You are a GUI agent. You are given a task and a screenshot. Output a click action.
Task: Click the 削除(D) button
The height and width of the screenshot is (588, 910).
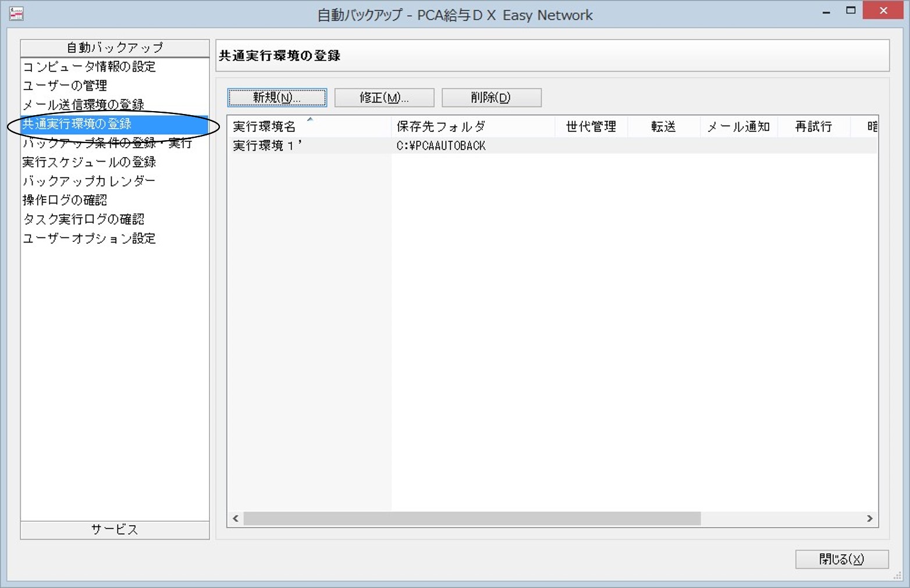[x=491, y=98]
